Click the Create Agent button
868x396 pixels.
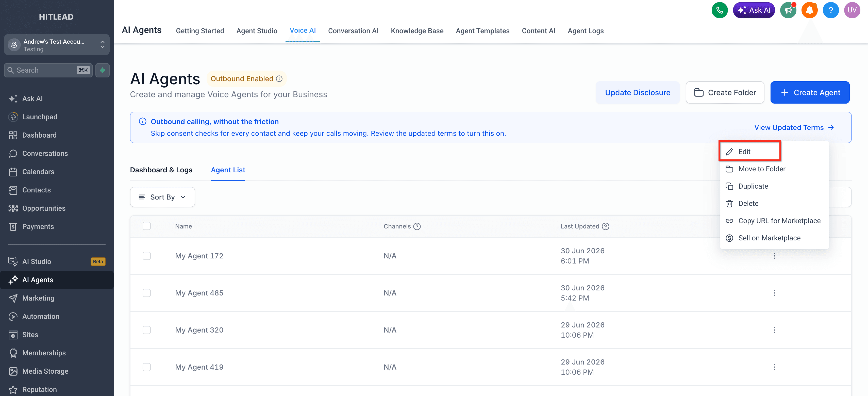point(810,92)
